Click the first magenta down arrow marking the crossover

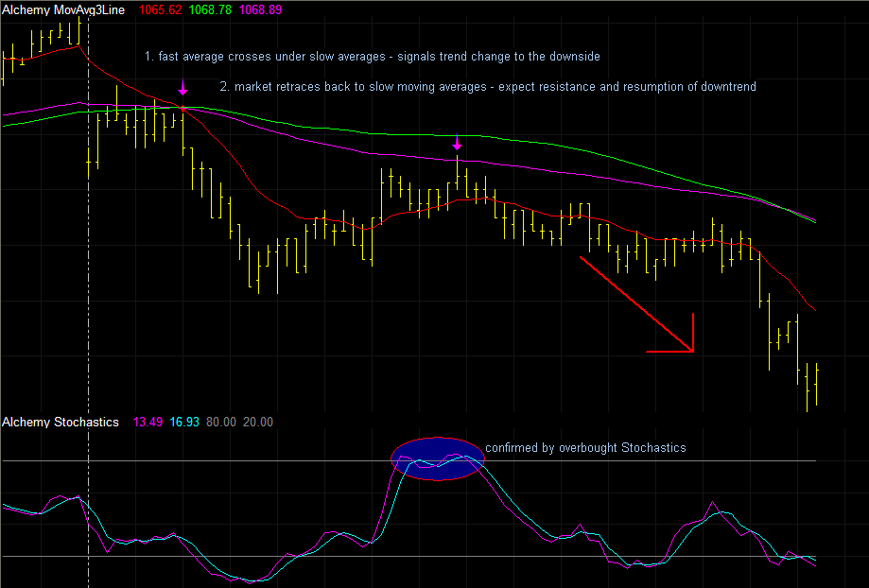pyautogui.click(x=182, y=88)
